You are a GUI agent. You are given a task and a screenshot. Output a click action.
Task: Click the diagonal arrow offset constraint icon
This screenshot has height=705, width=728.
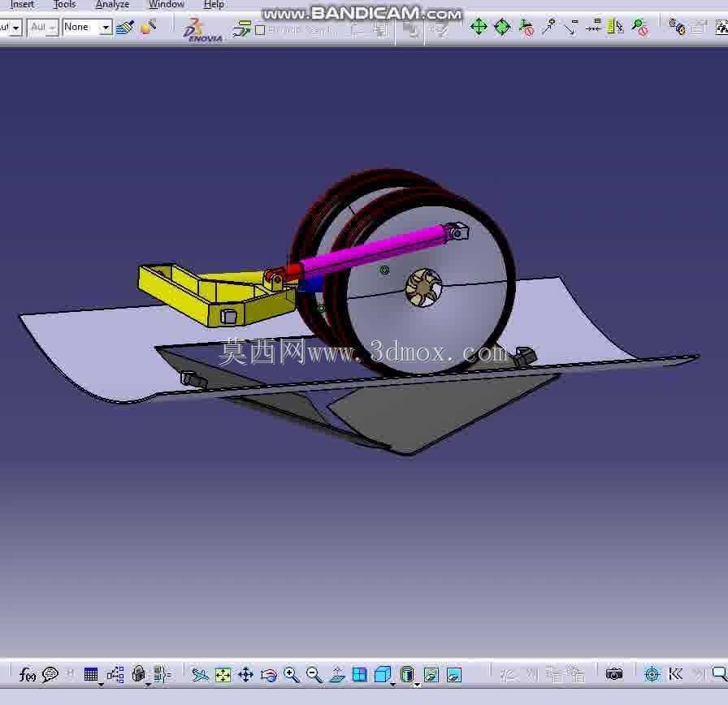(x=570, y=28)
